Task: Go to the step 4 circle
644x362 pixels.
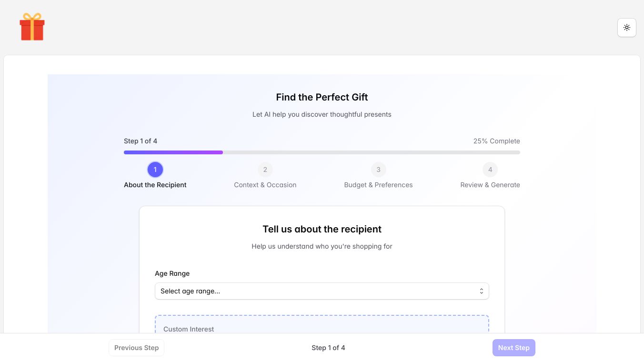Action: coord(490,170)
